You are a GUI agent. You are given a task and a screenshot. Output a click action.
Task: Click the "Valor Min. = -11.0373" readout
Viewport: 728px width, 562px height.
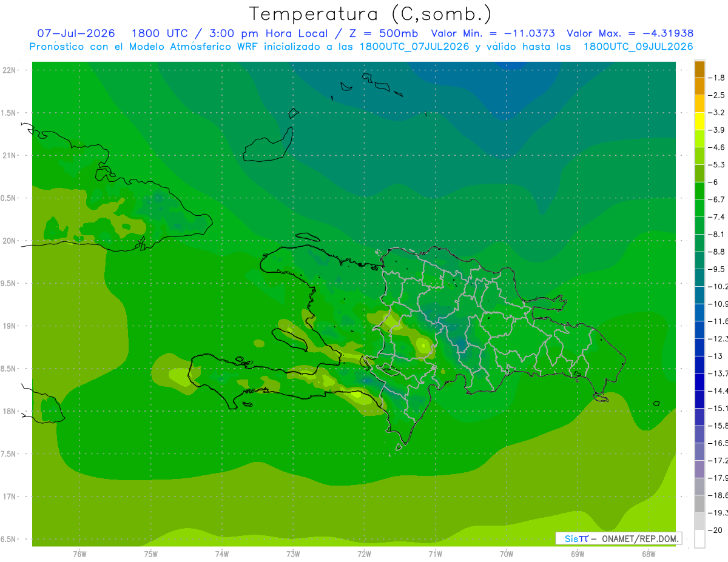coord(493,33)
